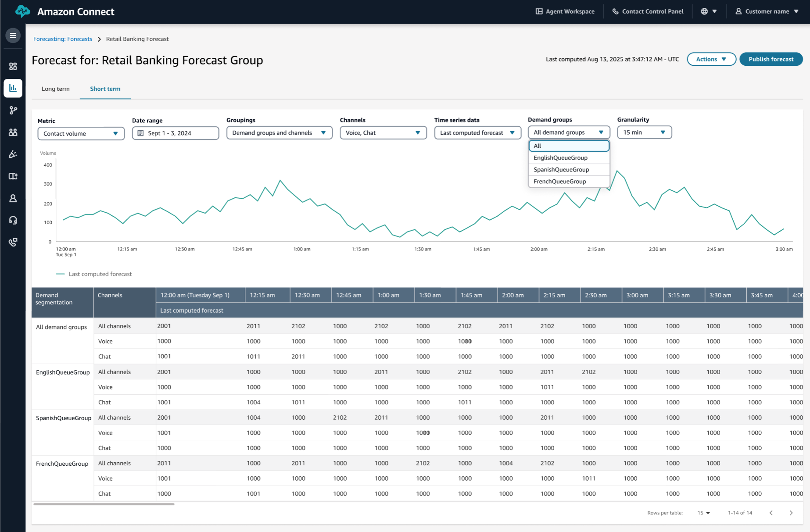Open the headset icon in sidebar
The height and width of the screenshot is (532, 810).
coord(13,220)
